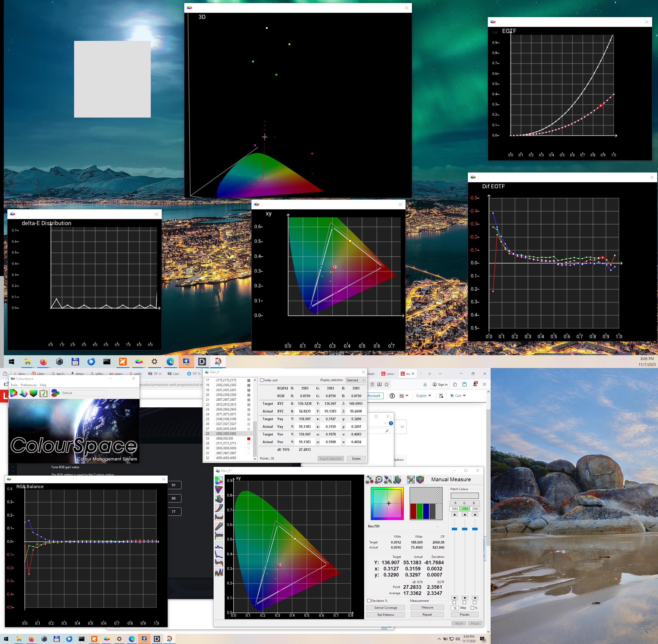Click the RGB cube icon beside Manual Measure
The width and height of the screenshot is (658, 644).
pos(420,480)
